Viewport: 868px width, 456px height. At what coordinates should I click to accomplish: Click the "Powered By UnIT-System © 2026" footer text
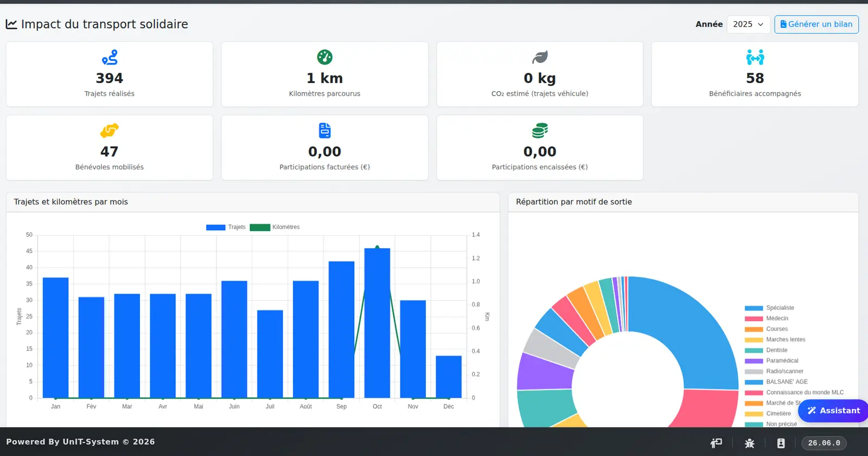(x=80, y=442)
